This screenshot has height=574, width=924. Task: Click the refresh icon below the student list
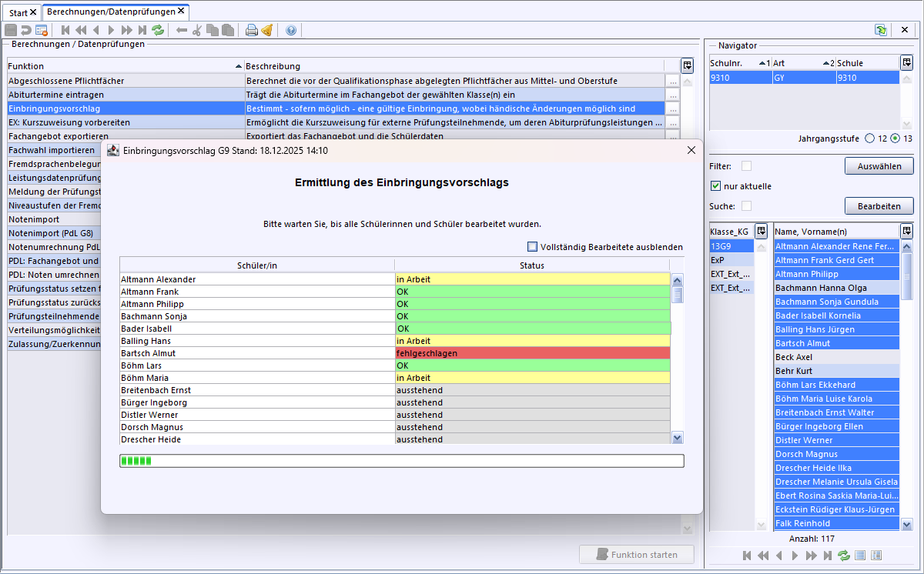pyautogui.click(x=844, y=556)
